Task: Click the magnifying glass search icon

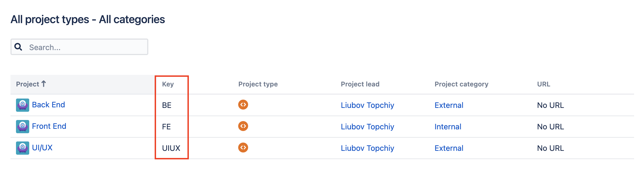Action: click(18, 47)
